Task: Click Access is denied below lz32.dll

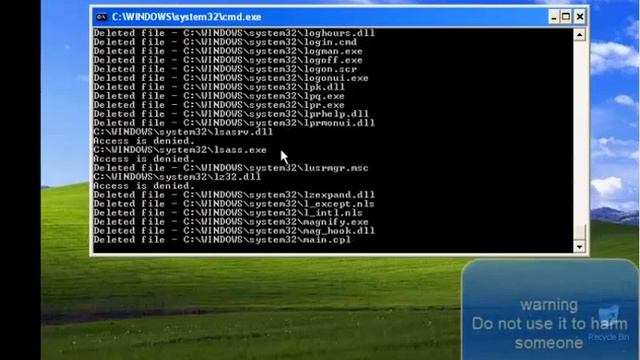Action: (x=144, y=186)
